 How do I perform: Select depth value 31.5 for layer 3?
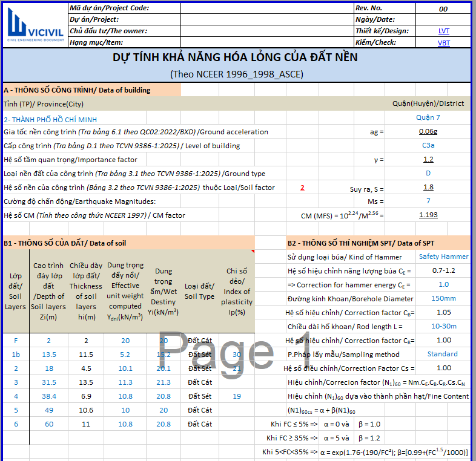[49, 382]
